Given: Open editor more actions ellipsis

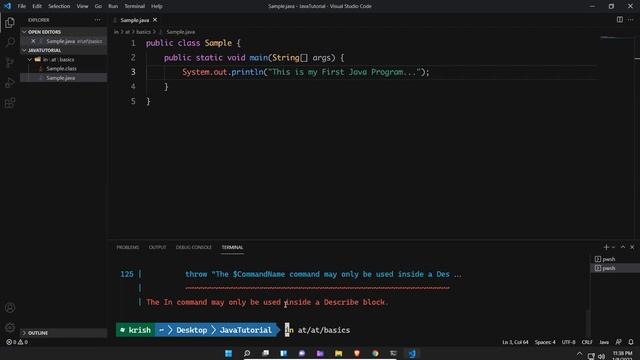Looking at the screenshot, I should tap(631, 20).
